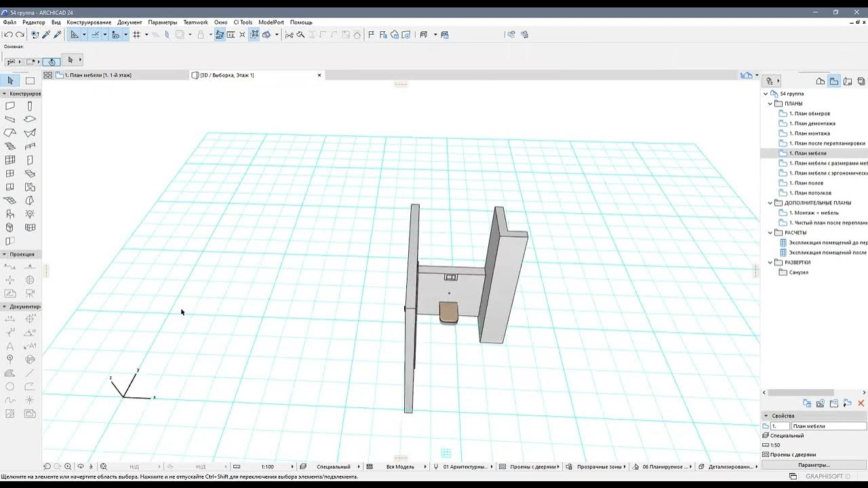Activate the Curtain Wall tool

[x=10, y=160]
